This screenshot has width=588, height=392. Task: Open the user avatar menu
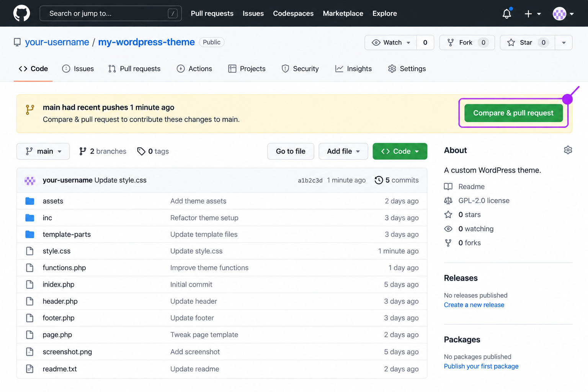point(563,14)
